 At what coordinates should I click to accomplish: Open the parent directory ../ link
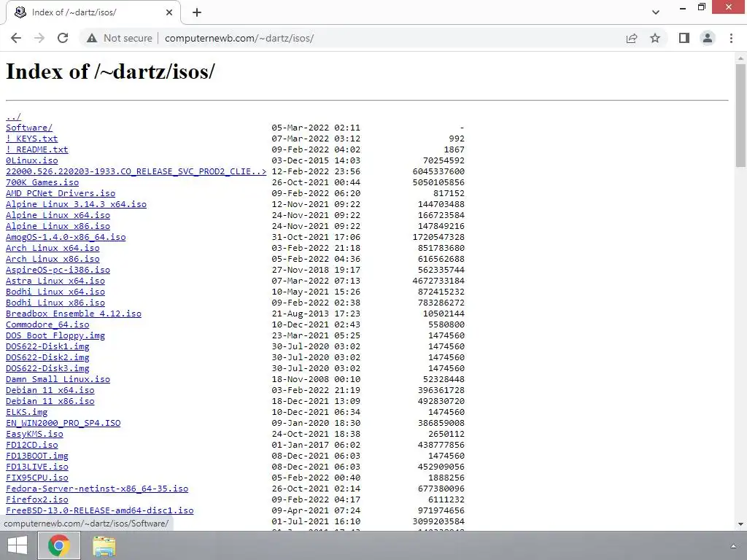[13, 117]
